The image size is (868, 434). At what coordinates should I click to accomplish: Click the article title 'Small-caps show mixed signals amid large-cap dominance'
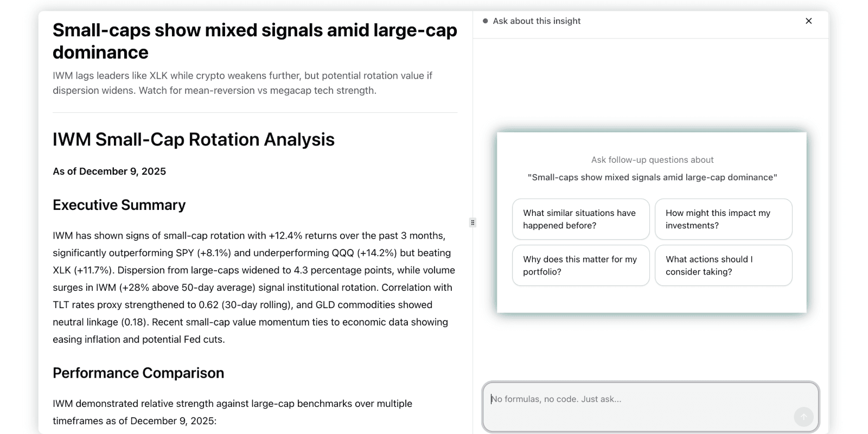click(x=254, y=41)
